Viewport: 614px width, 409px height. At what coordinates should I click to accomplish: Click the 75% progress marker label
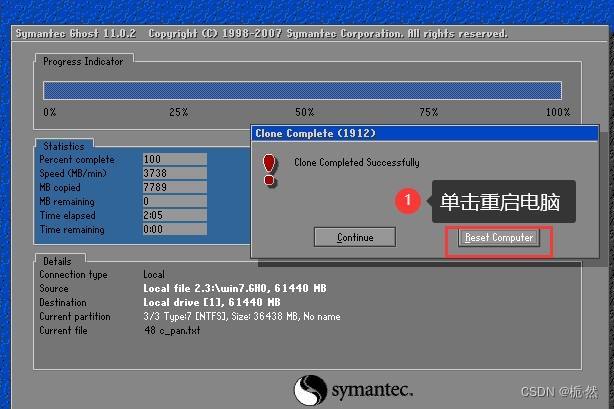[x=428, y=112]
